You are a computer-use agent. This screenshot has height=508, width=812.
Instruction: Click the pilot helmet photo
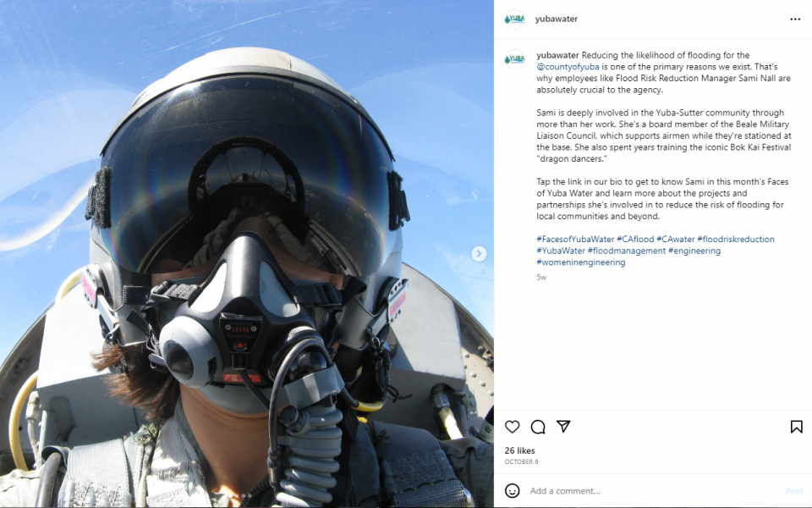coord(246,253)
